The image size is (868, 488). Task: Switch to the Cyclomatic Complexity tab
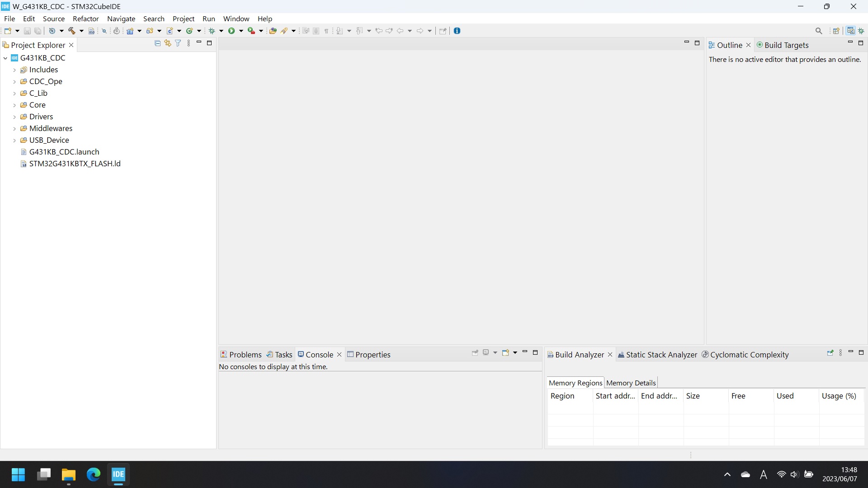click(x=745, y=355)
